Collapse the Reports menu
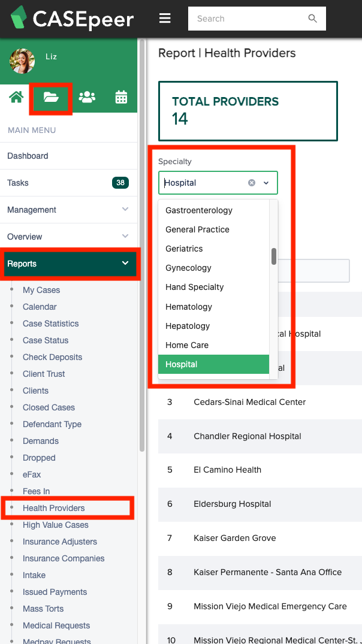This screenshot has height=644, width=362. coord(68,264)
